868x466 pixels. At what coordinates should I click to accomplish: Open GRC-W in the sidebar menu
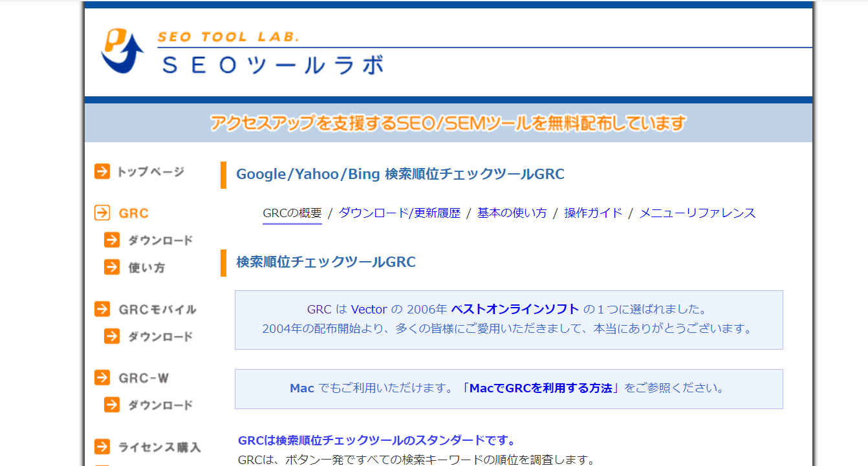[x=144, y=378]
